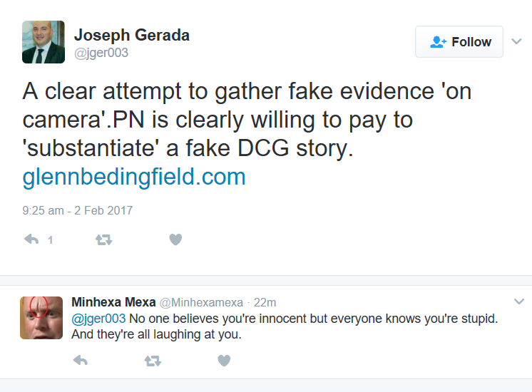This screenshot has width=532, height=392.
Task: Retweet Minhexa Mexa's reply
Action: [x=152, y=361]
